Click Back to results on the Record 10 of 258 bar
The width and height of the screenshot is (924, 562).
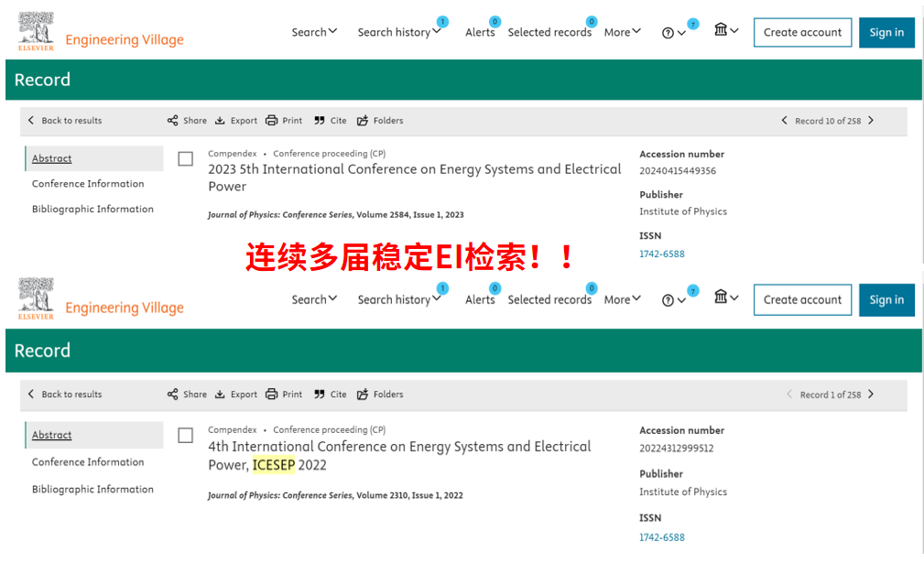(x=65, y=120)
